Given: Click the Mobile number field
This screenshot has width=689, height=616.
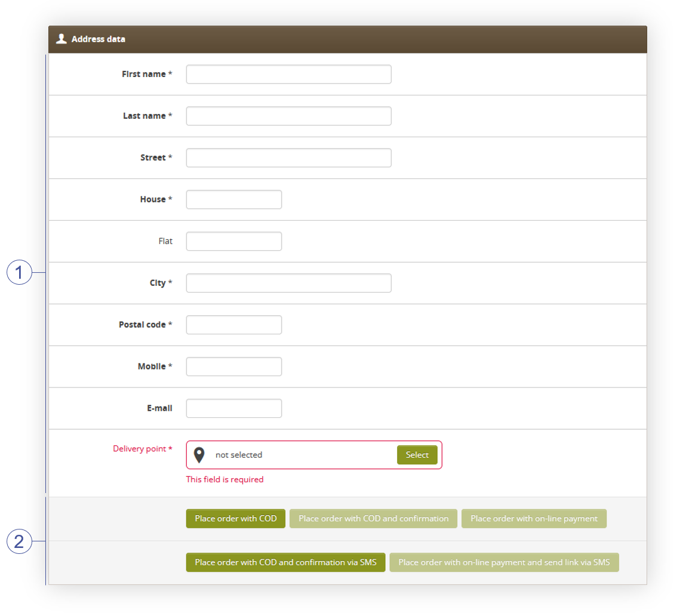Looking at the screenshot, I should coord(234,366).
